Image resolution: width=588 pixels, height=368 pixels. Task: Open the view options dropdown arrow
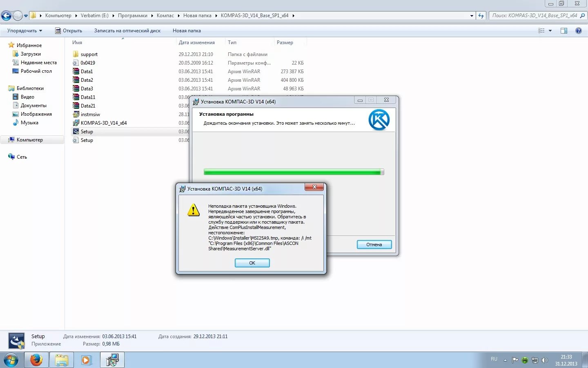coord(550,31)
